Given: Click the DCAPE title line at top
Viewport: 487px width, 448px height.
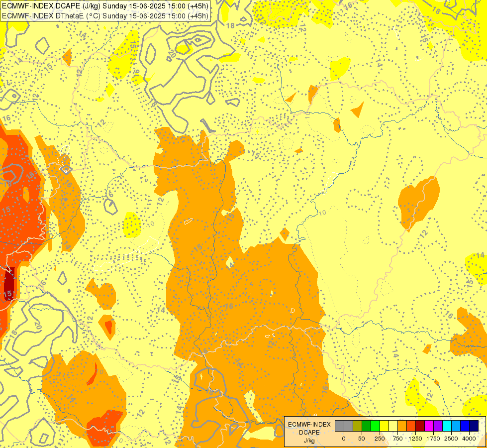Looking at the screenshot, I should click(105, 6).
